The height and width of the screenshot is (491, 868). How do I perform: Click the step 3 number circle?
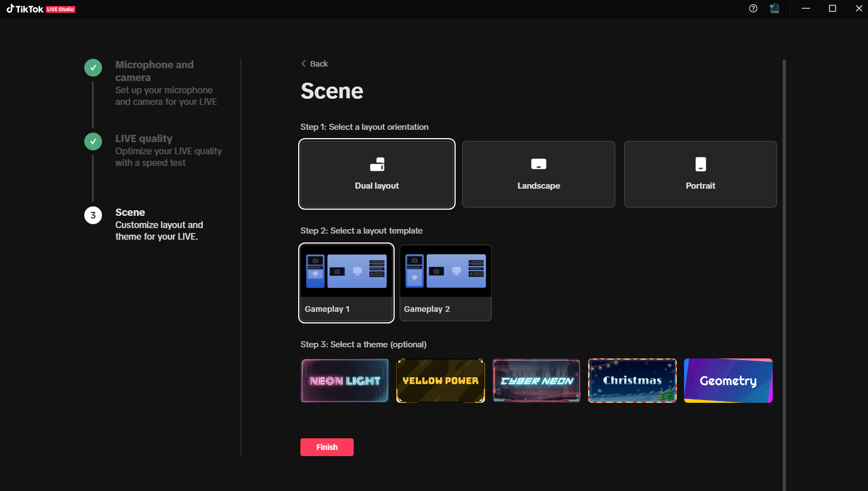(x=93, y=215)
